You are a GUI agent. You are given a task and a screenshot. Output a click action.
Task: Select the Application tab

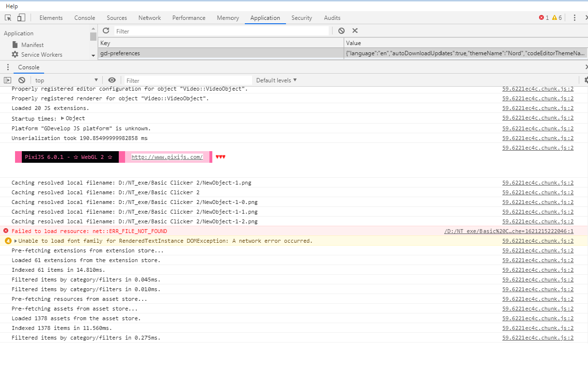pos(265,18)
